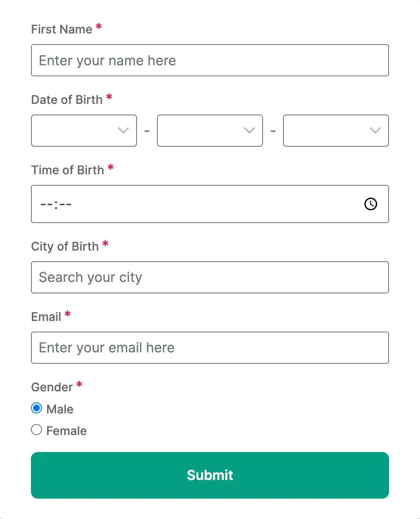420x519 pixels.
Task: Click into the 'Search your city' box
Action: point(210,277)
